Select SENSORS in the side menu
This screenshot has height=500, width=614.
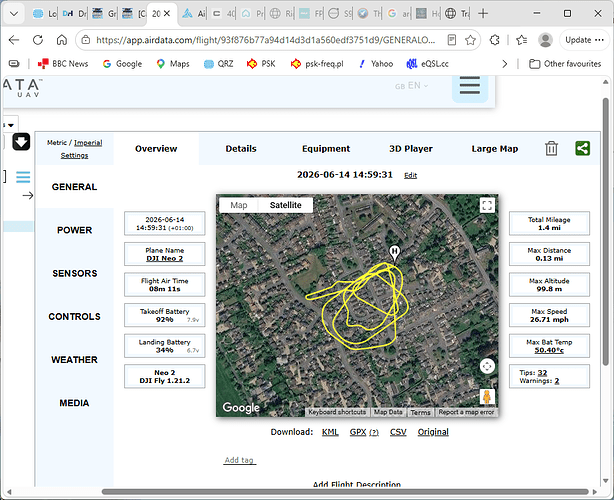(x=74, y=273)
